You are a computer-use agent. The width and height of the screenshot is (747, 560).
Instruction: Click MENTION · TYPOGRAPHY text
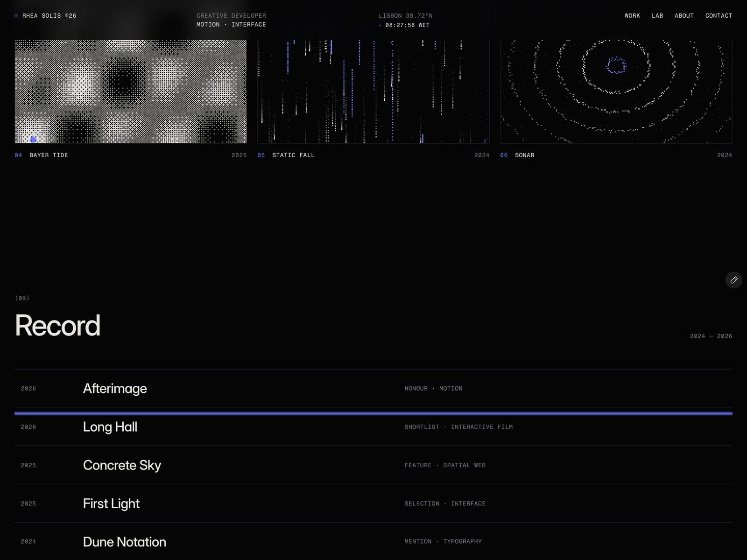[443, 542]
